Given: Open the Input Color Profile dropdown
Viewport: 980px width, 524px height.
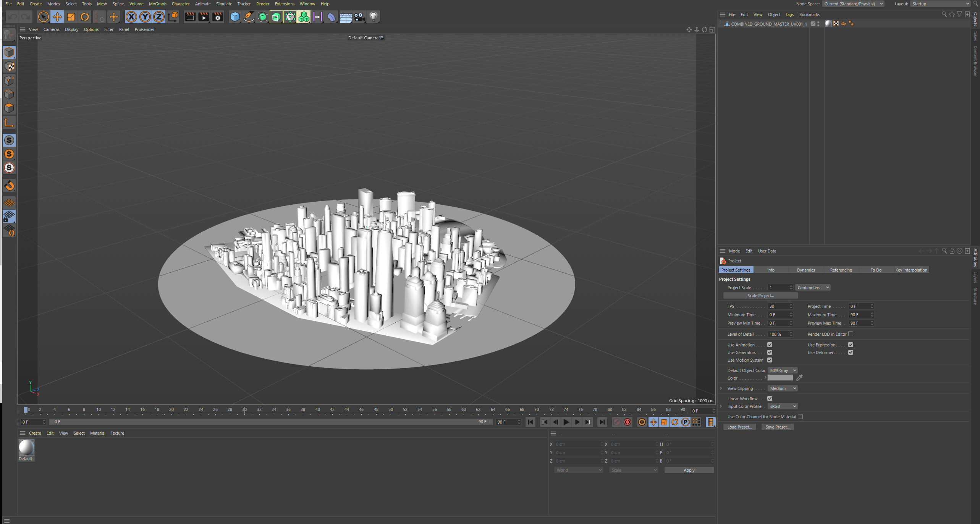Looking at the screenshot, I should click(782, 407).
